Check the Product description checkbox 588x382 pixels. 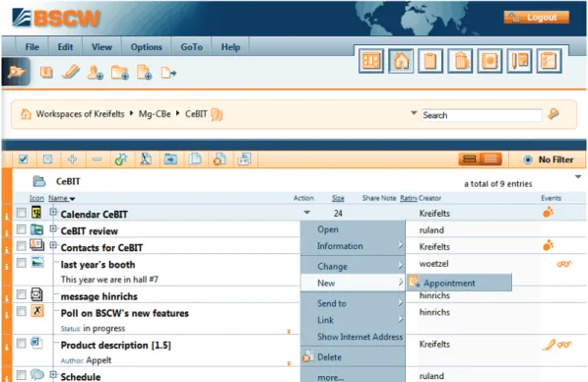tap(22, 343)
